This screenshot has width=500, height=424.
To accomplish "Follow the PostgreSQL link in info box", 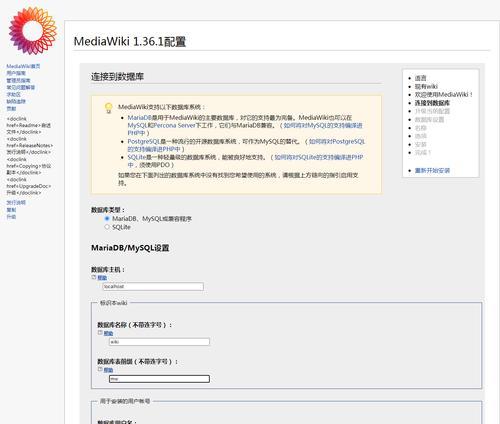I will pos(144,141).
